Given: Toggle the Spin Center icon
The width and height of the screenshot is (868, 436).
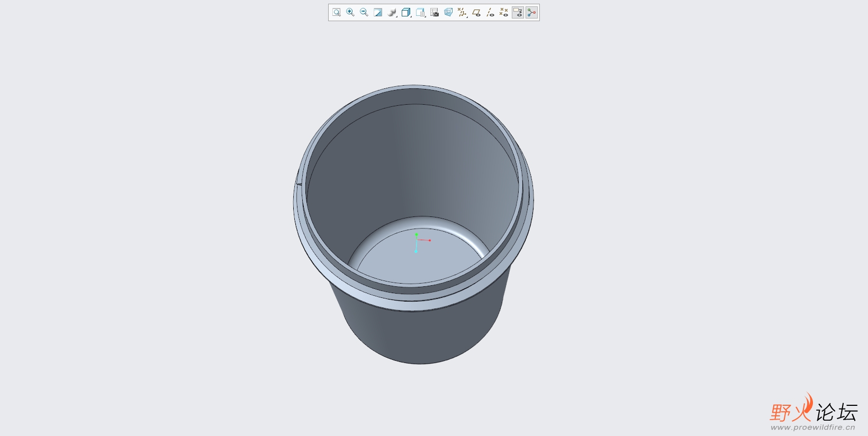Looking at the screenshot, I should point(532,12).
